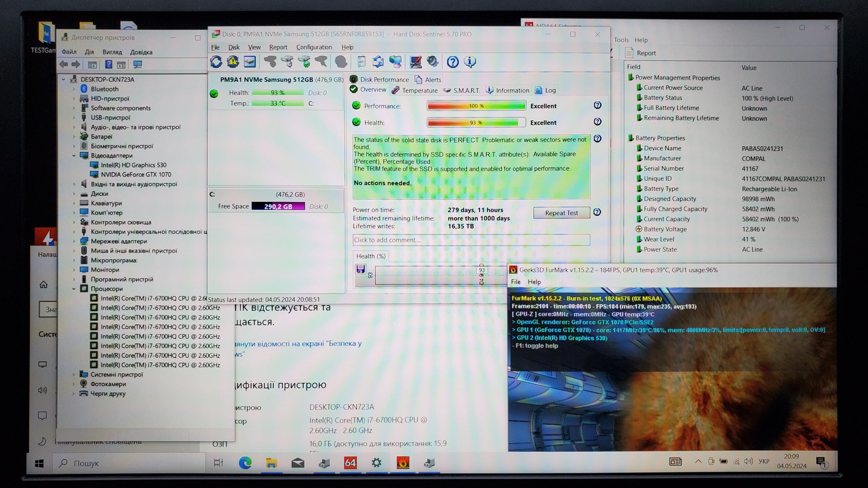Screen dimensions: 868x488
Task: Expand the Bluetooth device category
Action: pos(74,89)
